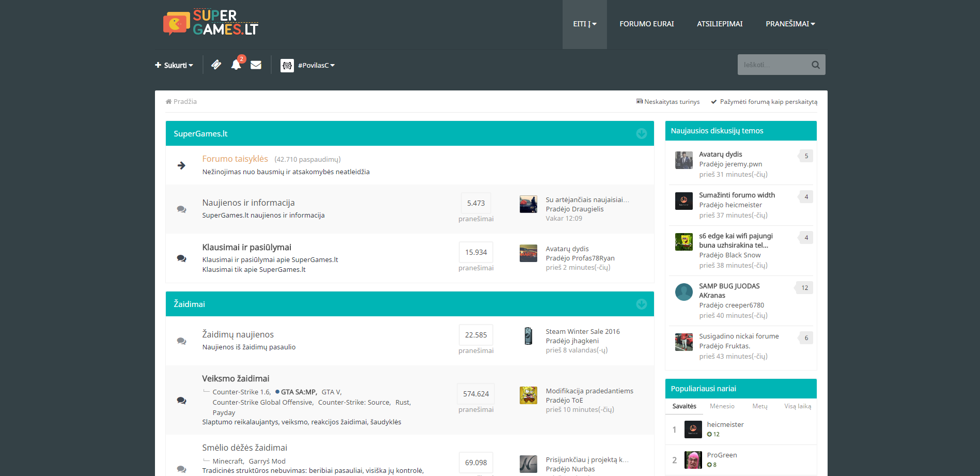Viewport: 980px width, 476px height.
Task: Open the messages envelope icon
Action: pyautogui.click(x=256, y=65)
